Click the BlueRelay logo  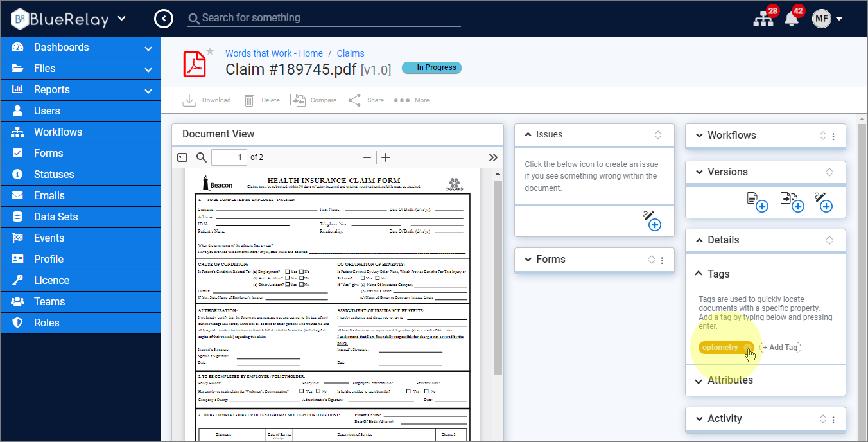[x=60, y=19]
